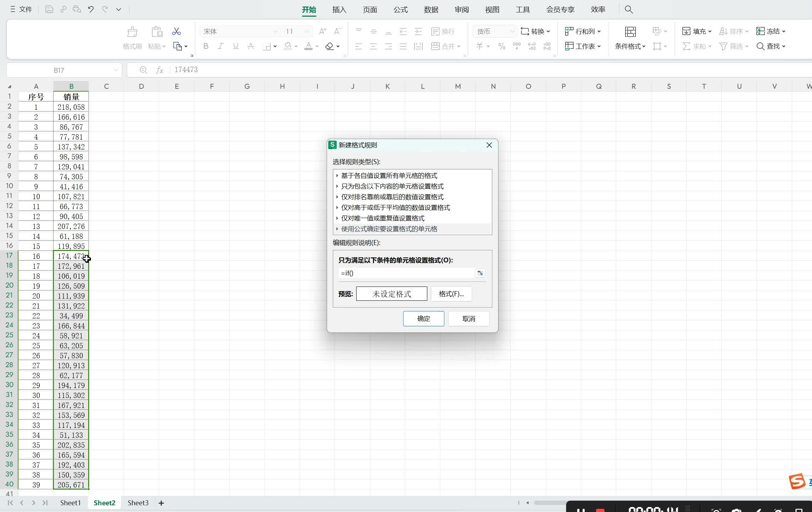Click the top vertical alignment icon
The height and width of the screenshot is (512, 812).
tap(359, 31)
